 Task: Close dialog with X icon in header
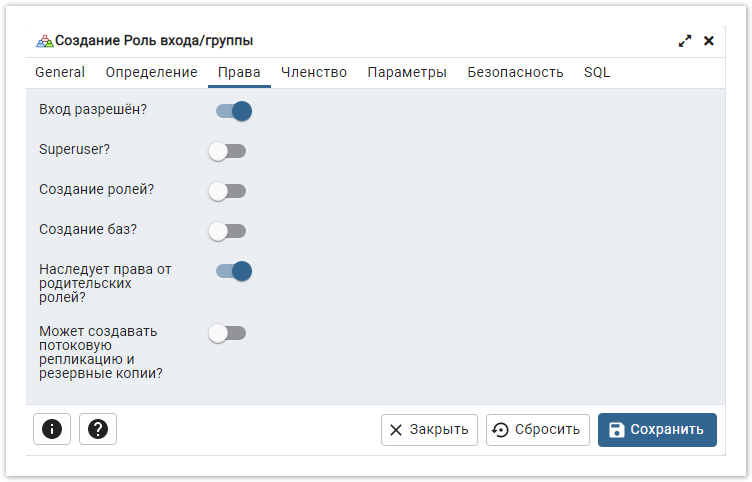709,41
